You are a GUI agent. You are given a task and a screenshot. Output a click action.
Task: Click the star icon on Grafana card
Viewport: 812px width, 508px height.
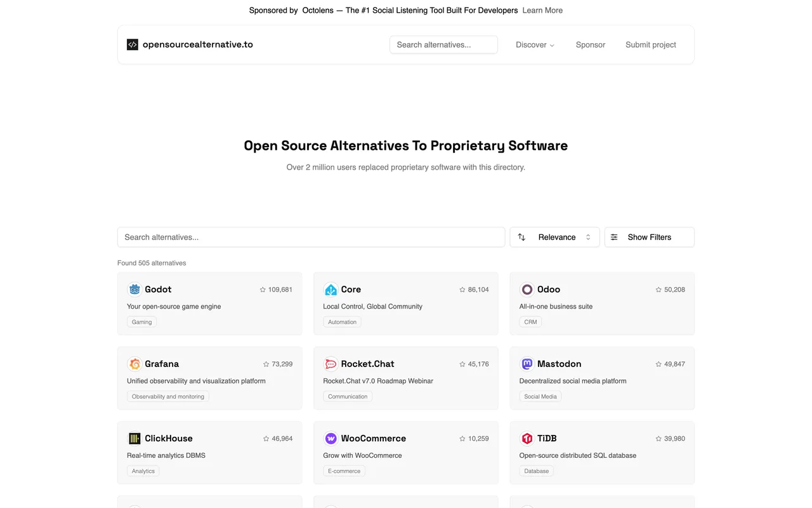[266, 364]
